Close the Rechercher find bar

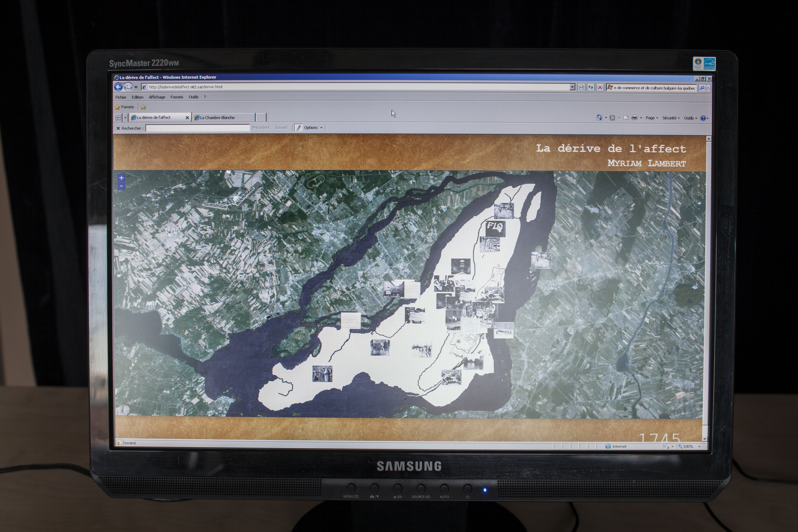click(x=118, y=128)
